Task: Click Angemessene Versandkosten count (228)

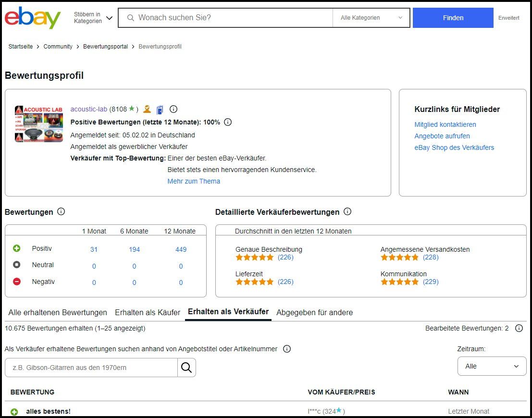Action: (x=431, y=257)
